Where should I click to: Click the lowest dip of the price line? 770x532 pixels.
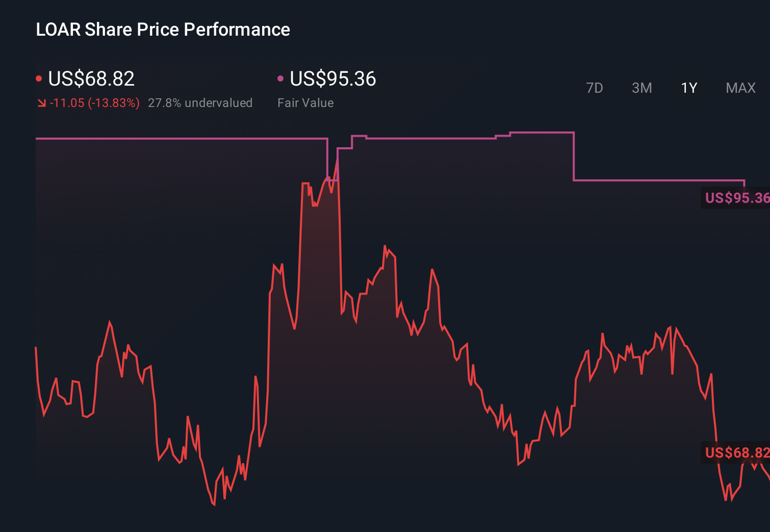tap(214, 504)
